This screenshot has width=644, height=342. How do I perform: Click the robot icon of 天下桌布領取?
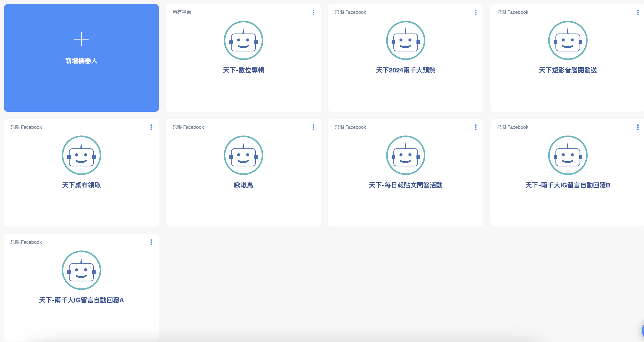click(81, 155)
